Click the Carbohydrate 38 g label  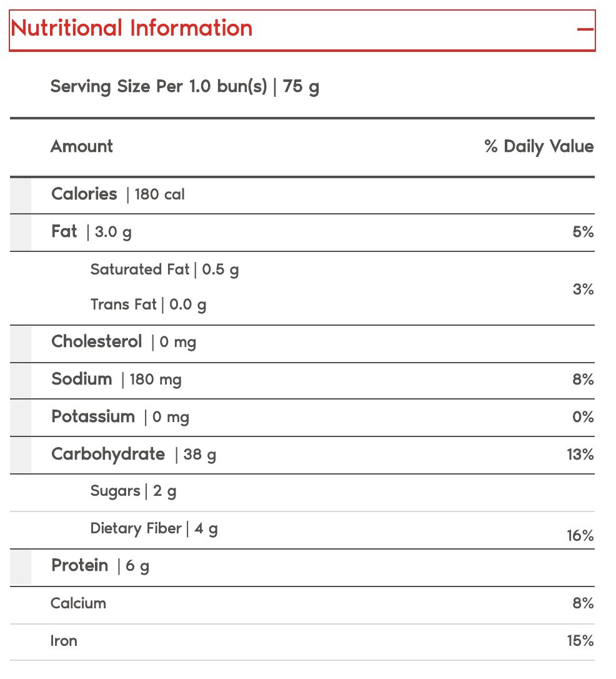[x=134, y=455]
